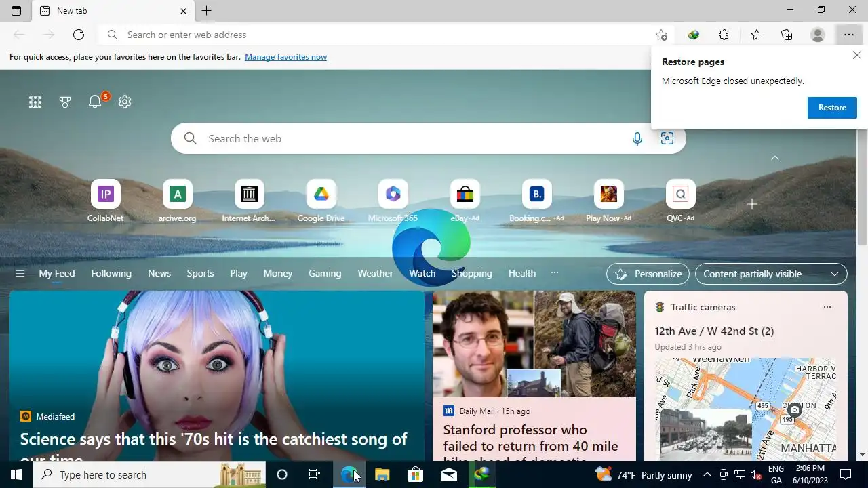Open Traffic cameras card options
868x488 pixels.
tap(827, 307)
